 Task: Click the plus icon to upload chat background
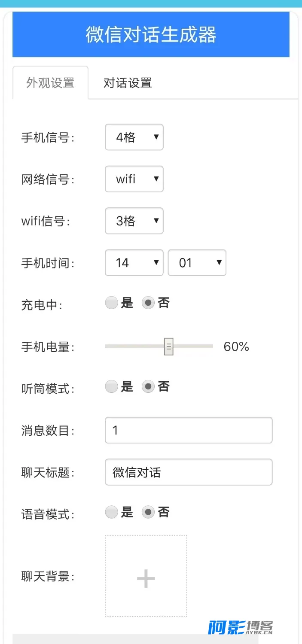pos(146,579)
